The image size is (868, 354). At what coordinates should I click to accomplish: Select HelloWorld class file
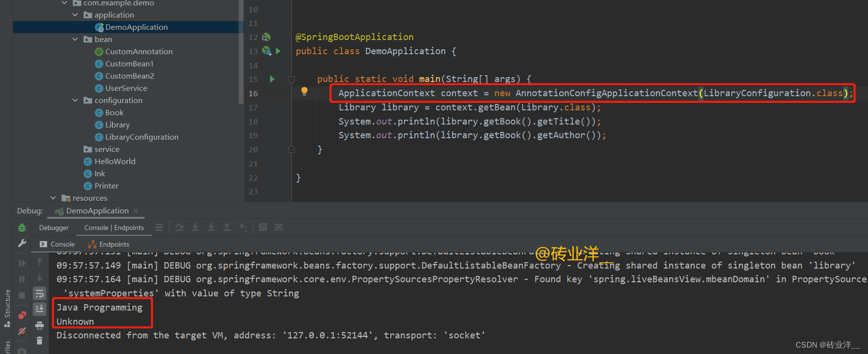pyautogui.click(x=109, y=162)
